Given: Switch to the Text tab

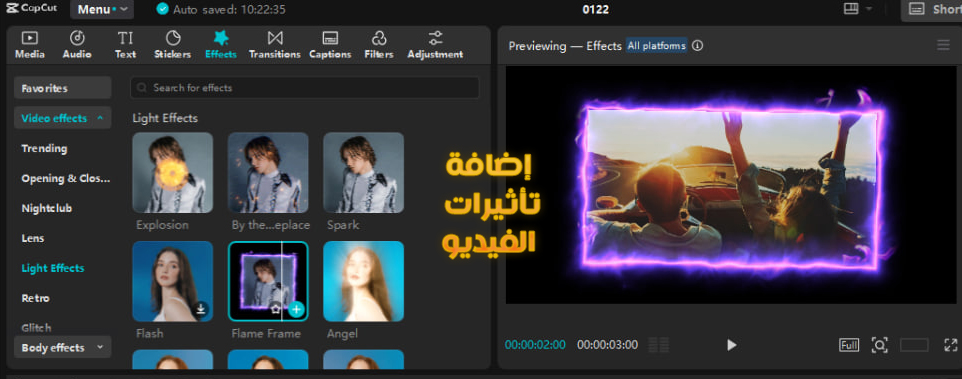Looking at the screenshot, I should coord(125,45).
